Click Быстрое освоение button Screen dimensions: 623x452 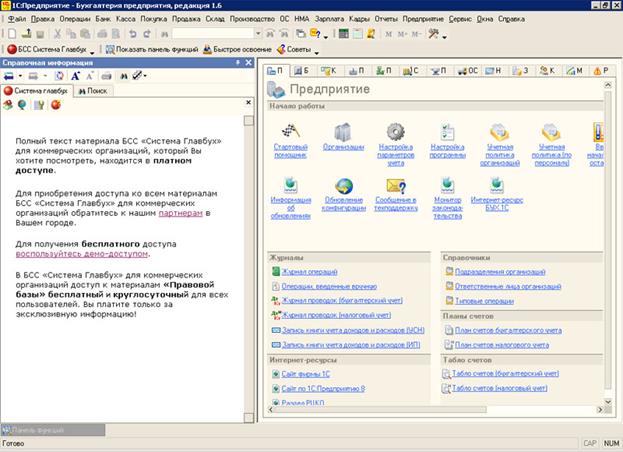point(237,49)
